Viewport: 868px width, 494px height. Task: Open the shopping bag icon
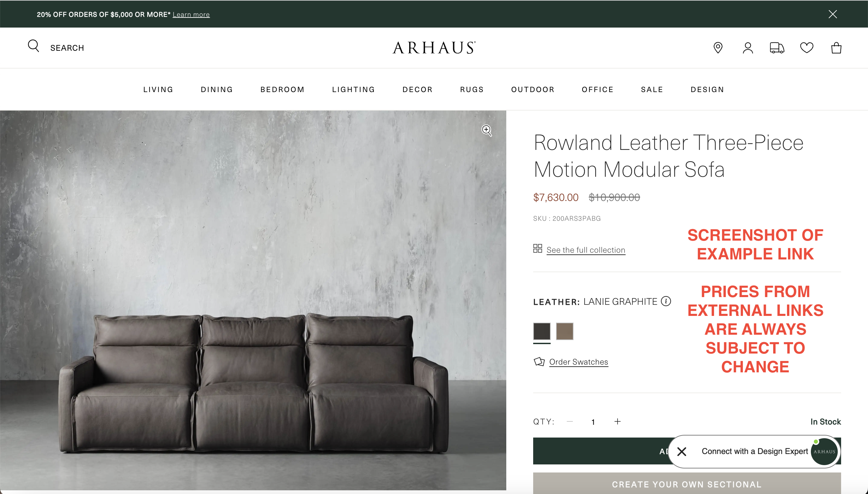click(x=836, y=48)
